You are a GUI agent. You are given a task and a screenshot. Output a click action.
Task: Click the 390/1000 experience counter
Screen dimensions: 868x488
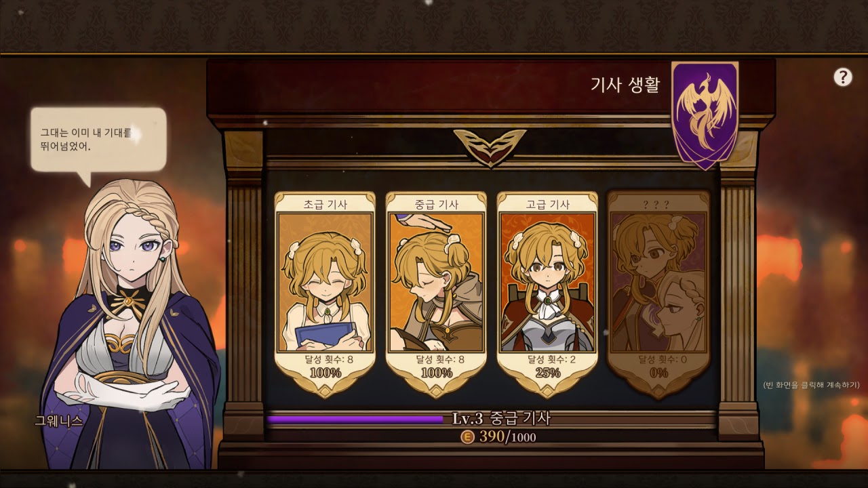point(507,437)
